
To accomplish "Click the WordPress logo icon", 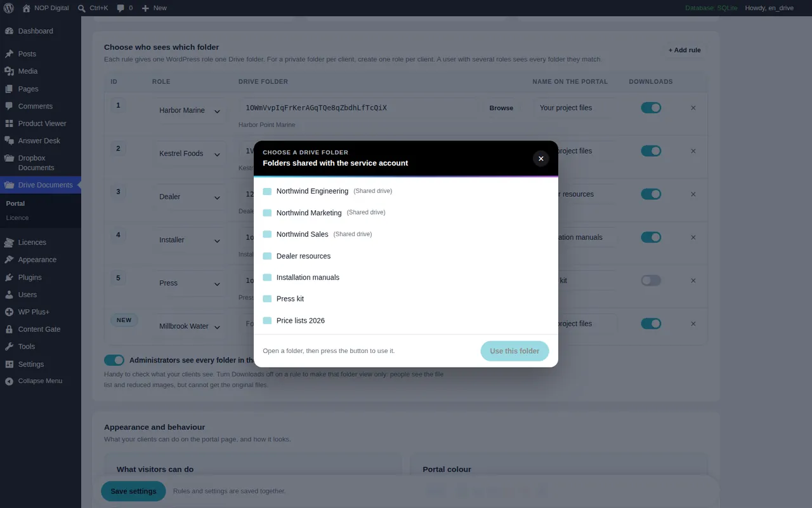I will [9, 8].
